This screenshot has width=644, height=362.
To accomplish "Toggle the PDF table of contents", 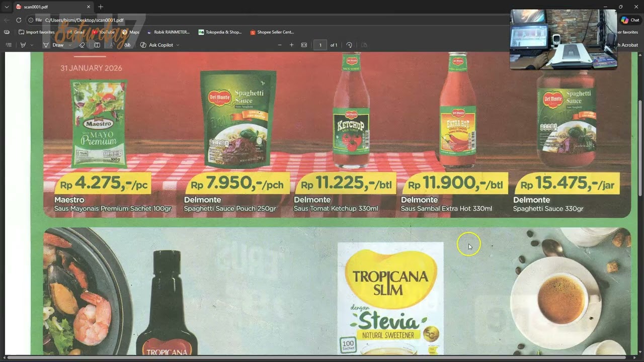I will point(9,45).
